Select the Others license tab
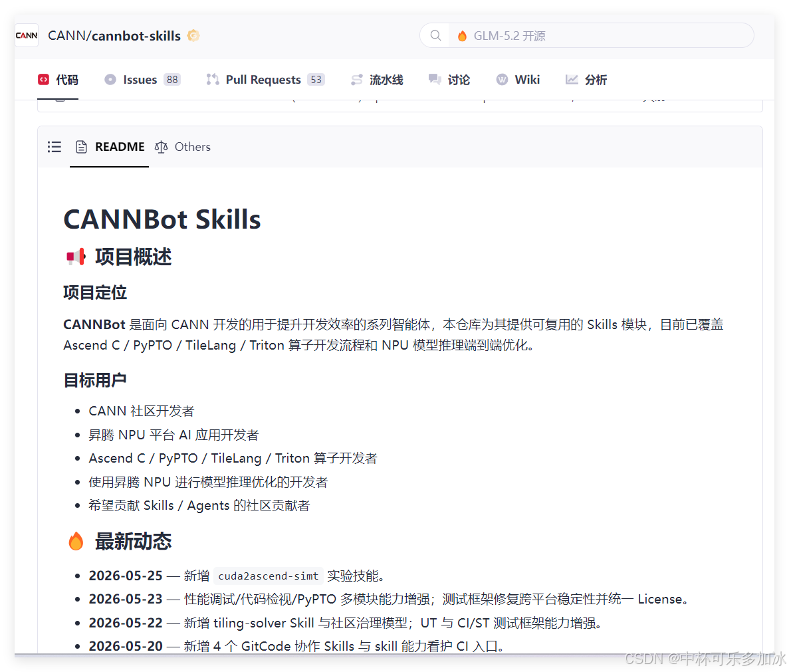 tap(183, 147)
